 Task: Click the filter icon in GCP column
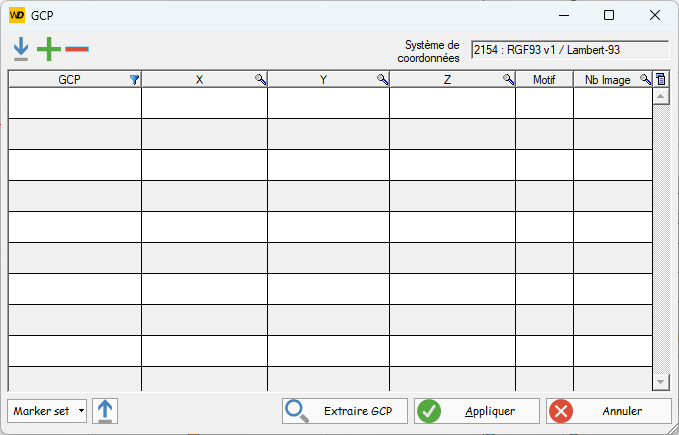click(135, 79)
